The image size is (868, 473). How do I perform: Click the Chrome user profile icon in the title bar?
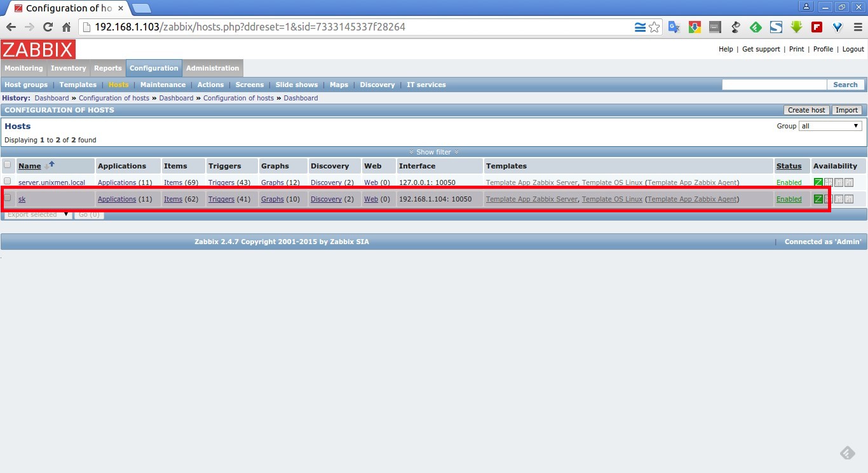click(806, 7)
